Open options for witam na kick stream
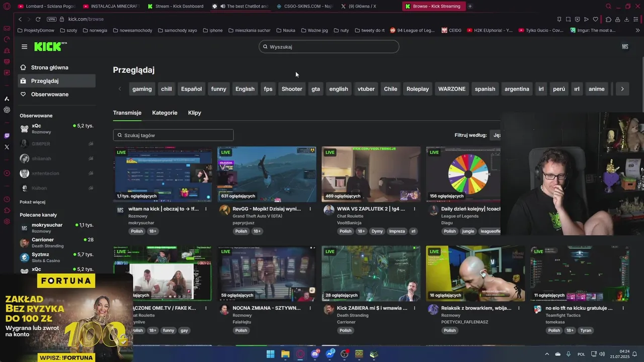This screenshot has width=644, height=362. click(x=206, y=209)
